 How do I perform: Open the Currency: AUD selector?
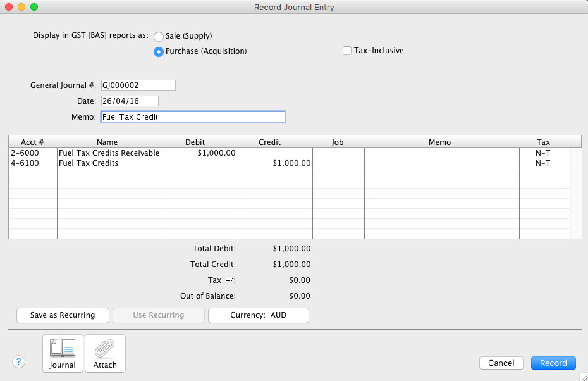pos(258,315)
